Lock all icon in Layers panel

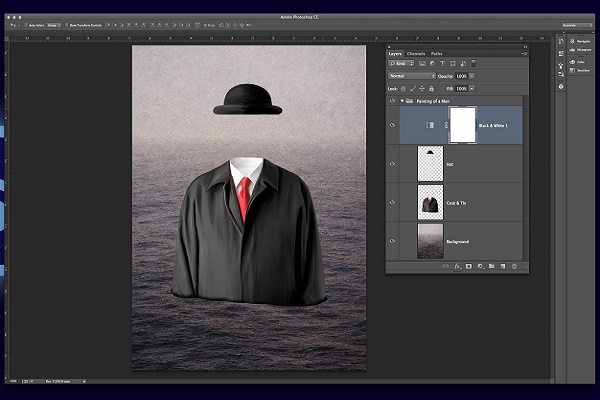pos(431,88)
